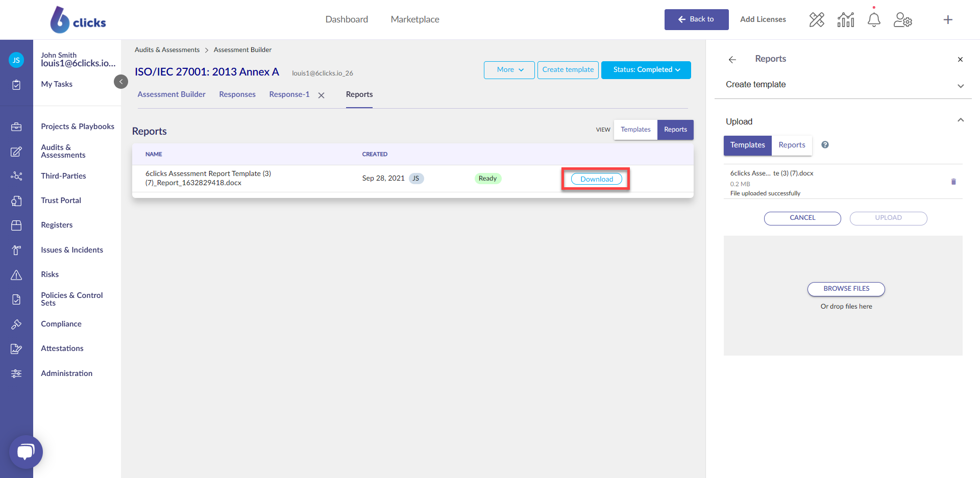980x478 pixels.
Task: Select Templates in the Upload panel
Action: pyautogui.click(x=747, y=145)
